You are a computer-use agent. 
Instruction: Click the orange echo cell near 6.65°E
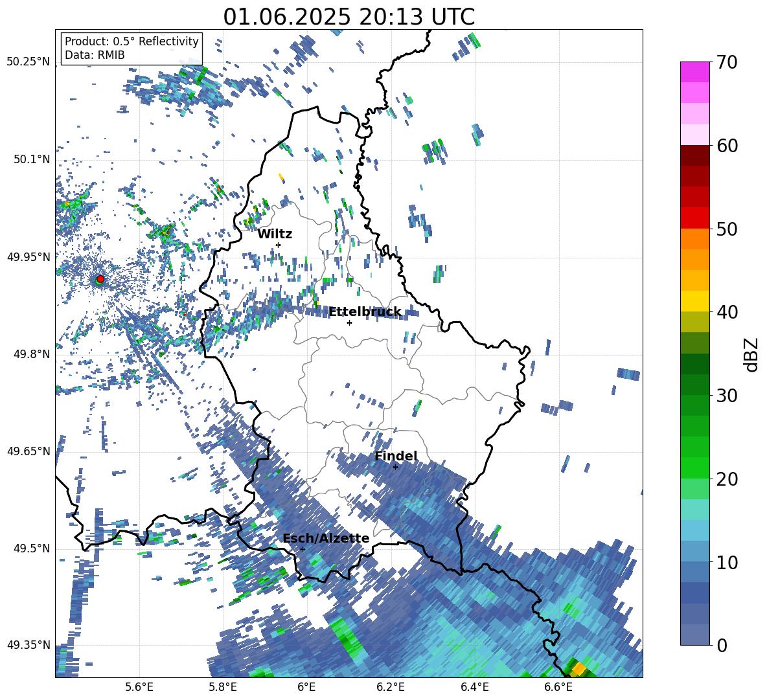click(578, 668)
